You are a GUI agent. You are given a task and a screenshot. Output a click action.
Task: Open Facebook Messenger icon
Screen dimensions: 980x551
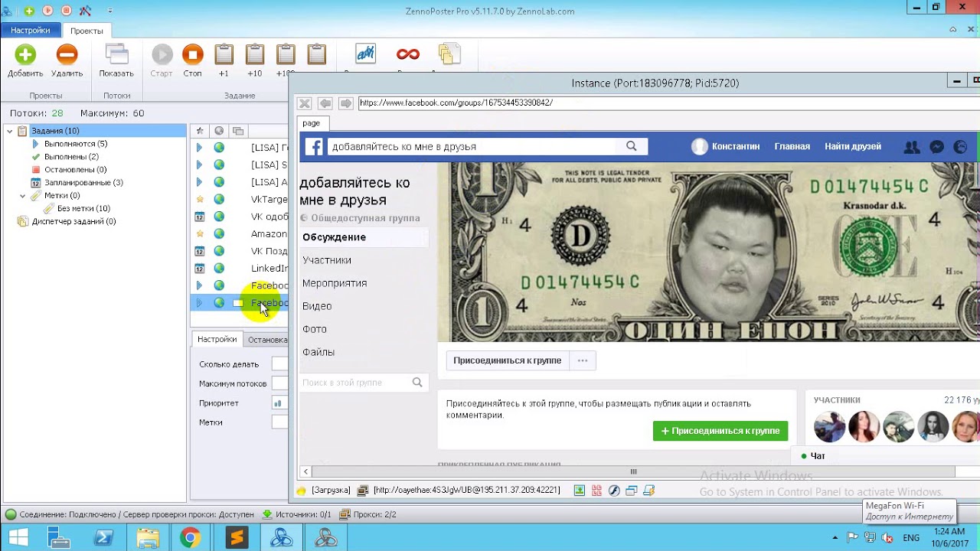[936, 147]
